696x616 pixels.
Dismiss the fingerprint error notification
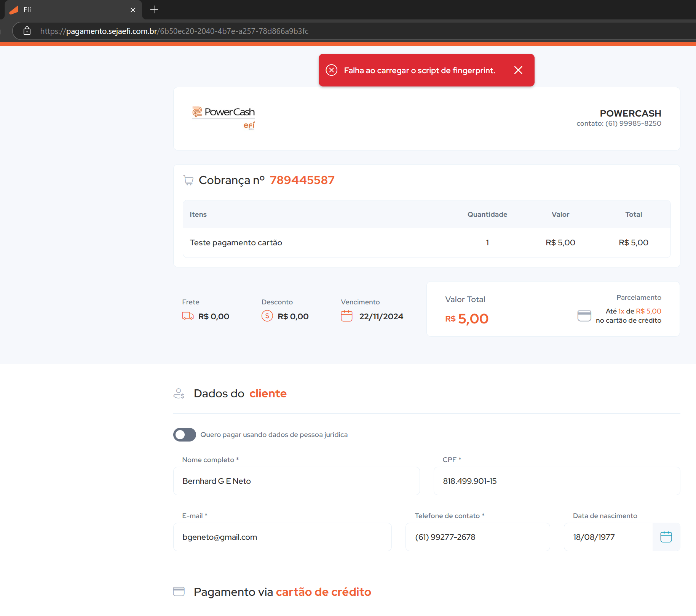point(518,70)
